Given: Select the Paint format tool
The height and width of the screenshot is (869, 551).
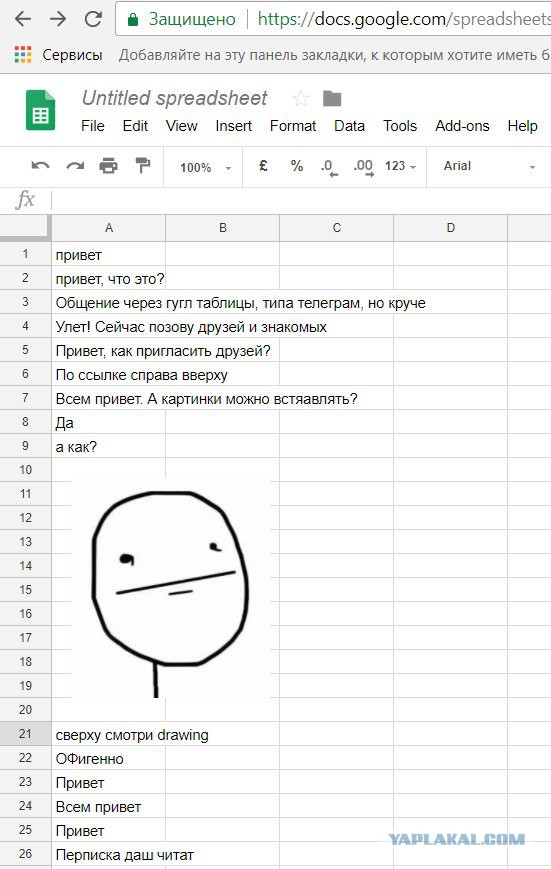Looking at the screenshot, I should click(143, 165).
